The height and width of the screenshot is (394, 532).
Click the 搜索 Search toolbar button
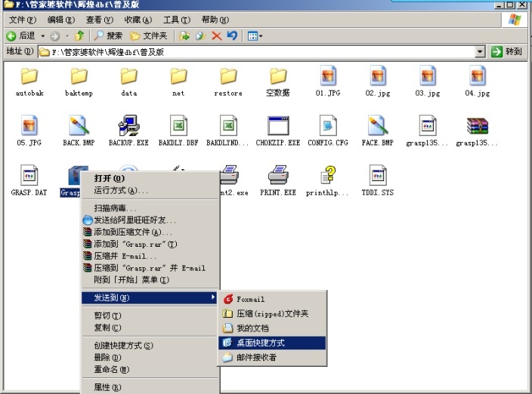[108, 35]
